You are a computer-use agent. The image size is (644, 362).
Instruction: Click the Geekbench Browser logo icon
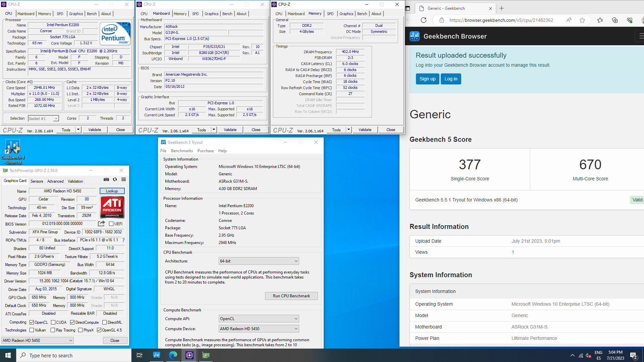pos(415,36)
